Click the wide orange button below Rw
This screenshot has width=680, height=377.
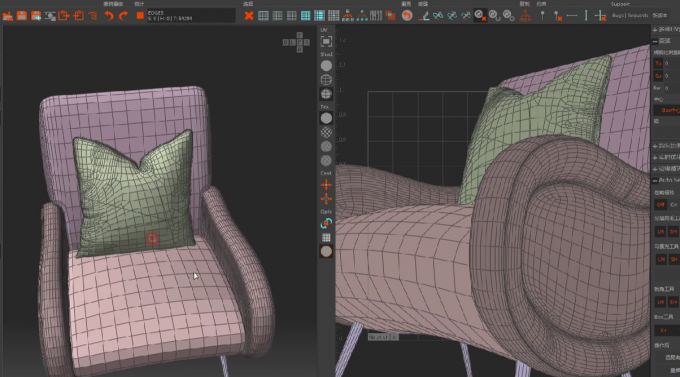coord(667,110)
